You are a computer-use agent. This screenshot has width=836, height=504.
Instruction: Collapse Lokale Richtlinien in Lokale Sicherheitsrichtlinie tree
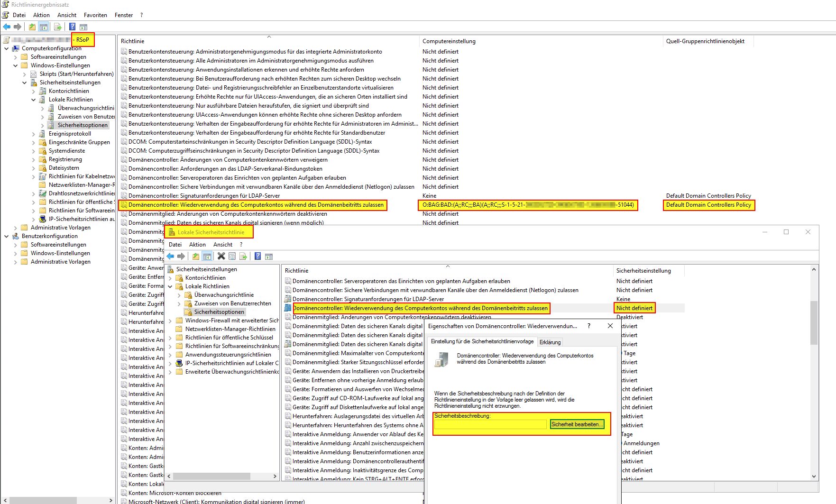[170, 286]
